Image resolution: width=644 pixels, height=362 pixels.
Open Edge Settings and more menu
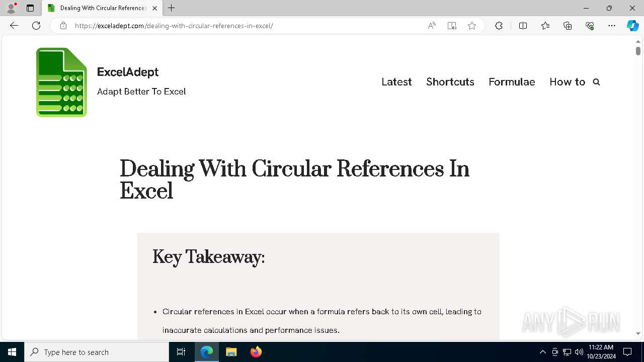pos(612,26)
